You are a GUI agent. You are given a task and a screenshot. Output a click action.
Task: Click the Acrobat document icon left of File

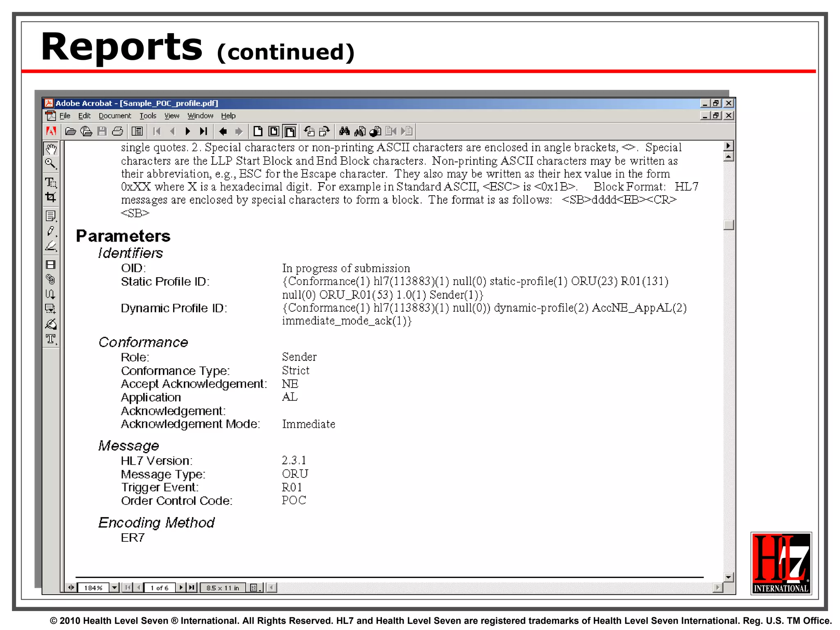coord(50,116)
